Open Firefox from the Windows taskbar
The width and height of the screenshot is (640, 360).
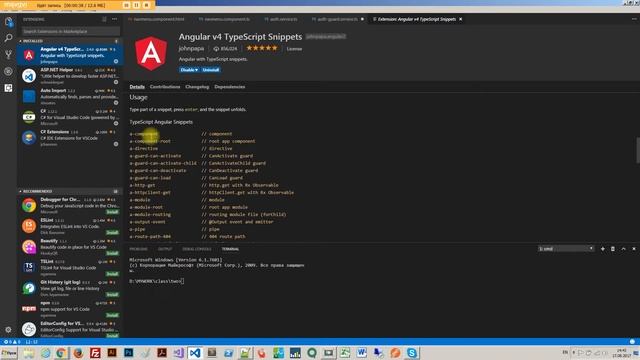78,353
